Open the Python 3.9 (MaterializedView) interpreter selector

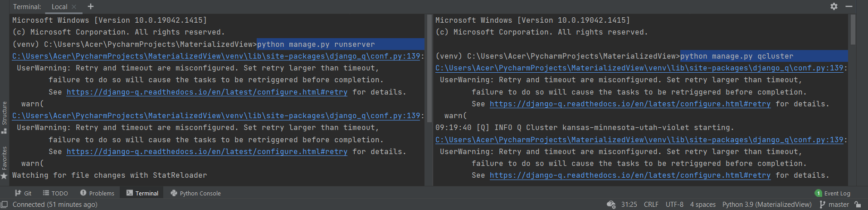767,205
